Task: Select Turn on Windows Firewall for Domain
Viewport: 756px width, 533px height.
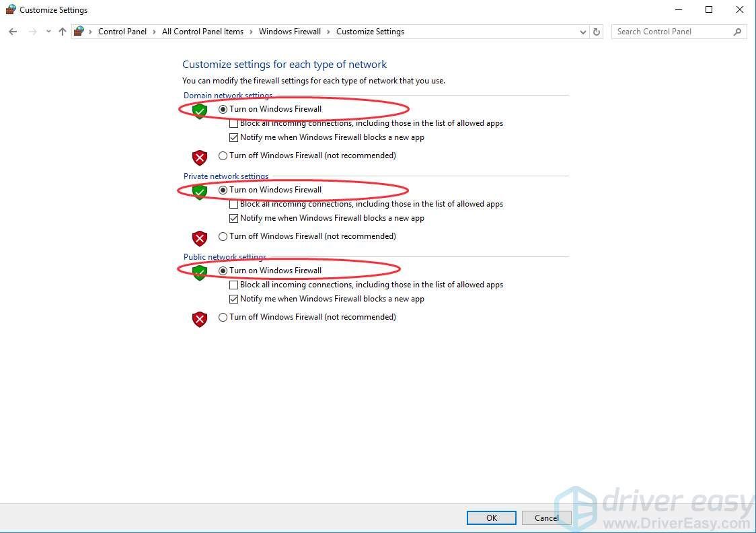Action: tap(223, 109)
